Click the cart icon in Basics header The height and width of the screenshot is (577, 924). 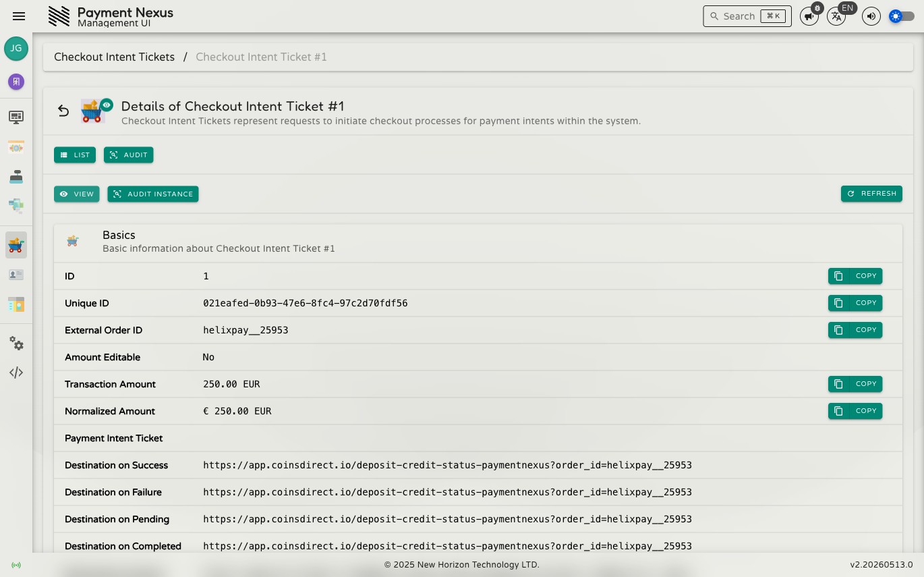(x=73, y=241)
